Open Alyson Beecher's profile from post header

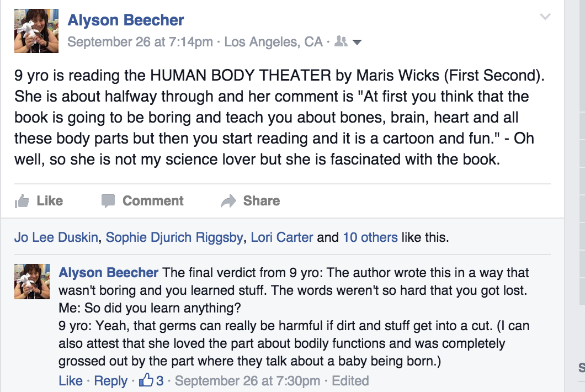tap(126, 20)
